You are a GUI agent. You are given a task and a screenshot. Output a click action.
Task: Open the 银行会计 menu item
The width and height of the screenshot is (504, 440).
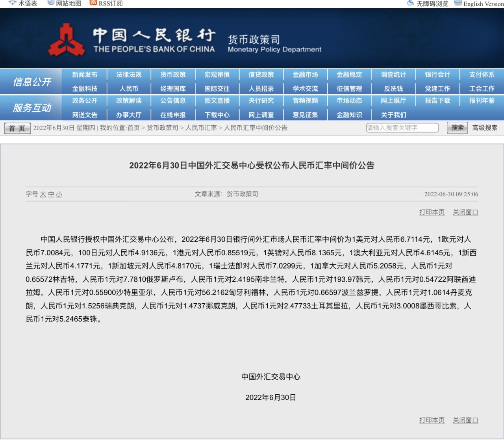pos(437,74)
